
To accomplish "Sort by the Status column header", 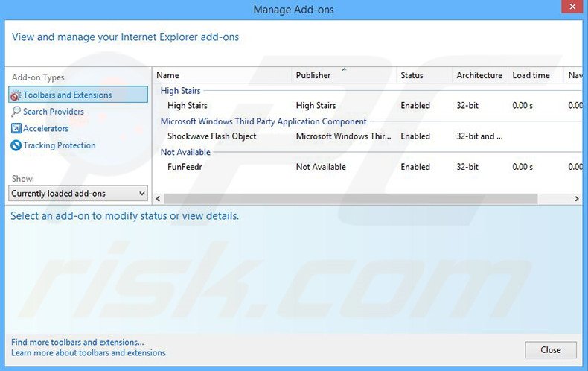I will [x=424, y=75].
